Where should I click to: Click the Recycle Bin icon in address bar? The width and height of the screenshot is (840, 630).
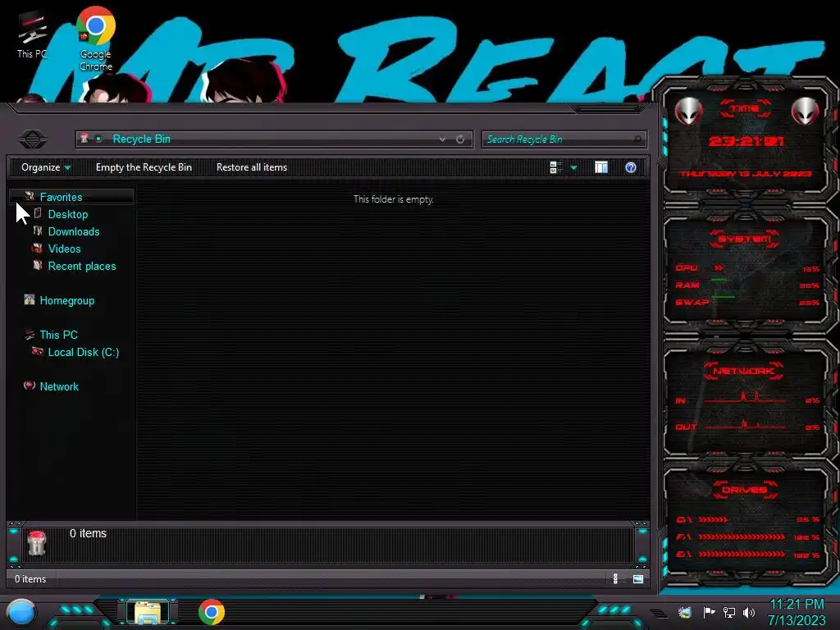click(x=84, y=139)
